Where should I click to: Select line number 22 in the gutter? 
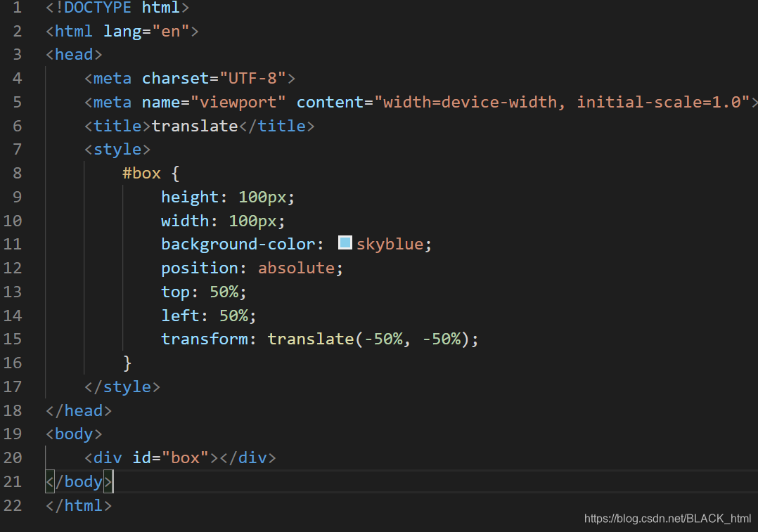(13, 505)
